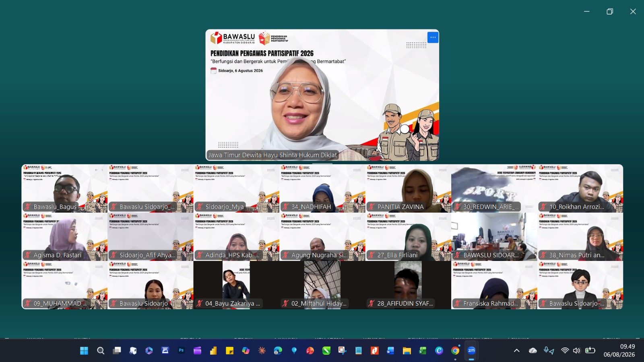Click the battery status tray icon
The height and width of the screenshot is (362, 644).
(590, 351)
